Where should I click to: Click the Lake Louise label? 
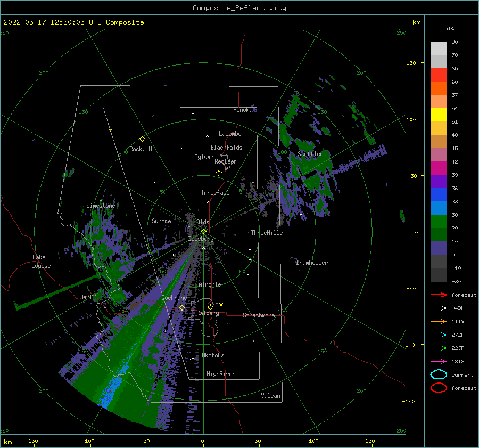pos(41,262)
